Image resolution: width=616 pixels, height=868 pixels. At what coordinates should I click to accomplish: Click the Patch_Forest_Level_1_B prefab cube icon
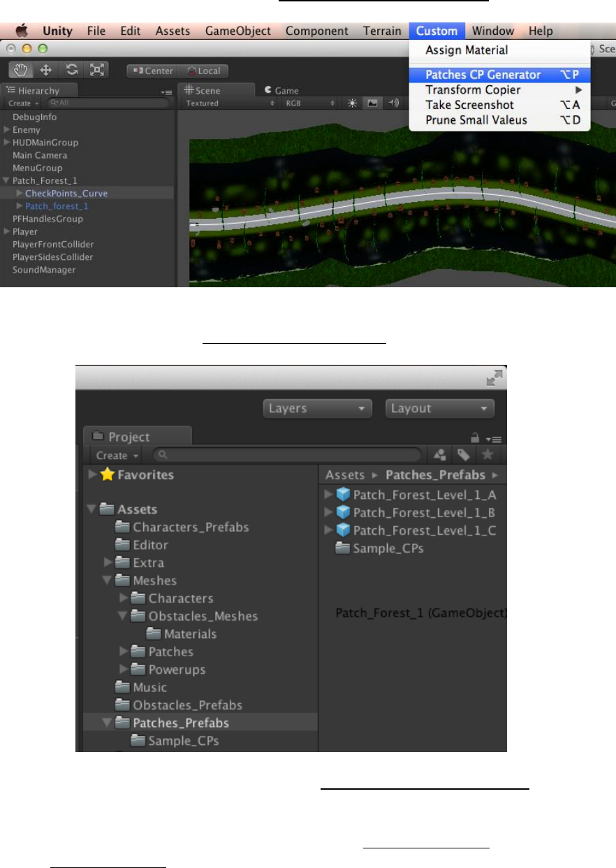[343, 512]
